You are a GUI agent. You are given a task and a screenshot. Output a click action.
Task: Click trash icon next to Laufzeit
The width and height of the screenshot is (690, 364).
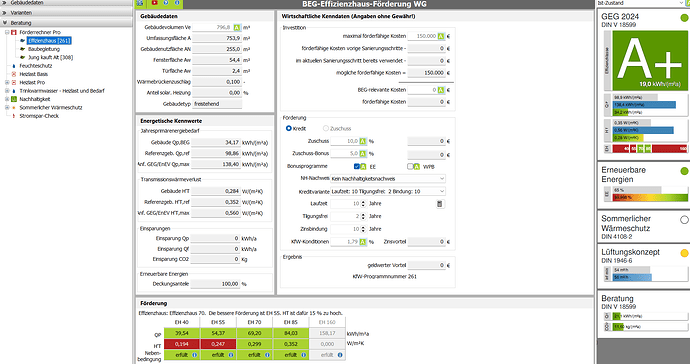click(x=440, y=204)
